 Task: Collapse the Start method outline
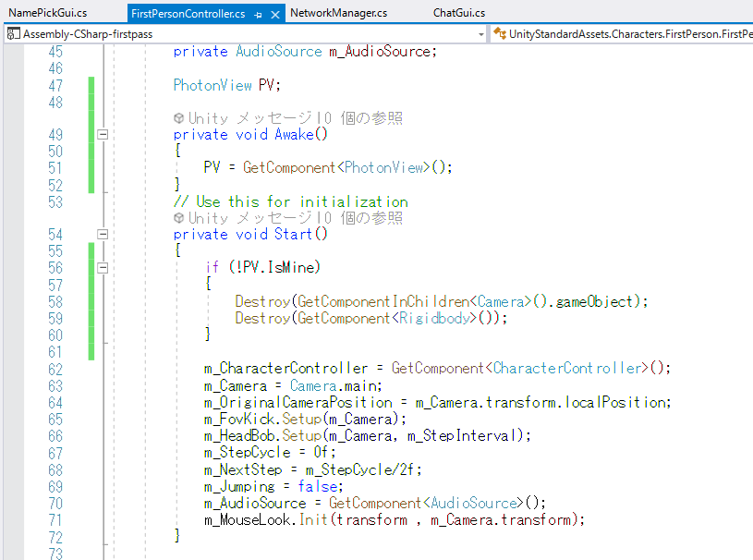pyautogui.click(x=103, y=235)
